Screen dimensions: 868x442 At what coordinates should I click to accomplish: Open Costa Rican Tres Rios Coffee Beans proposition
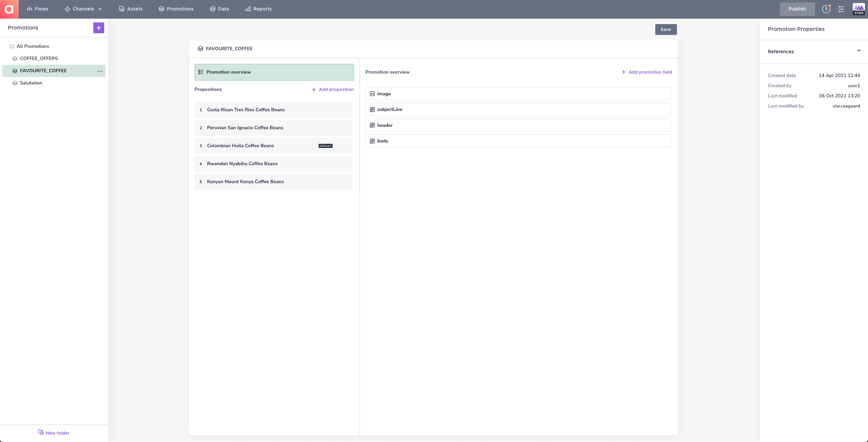[273, 110]
